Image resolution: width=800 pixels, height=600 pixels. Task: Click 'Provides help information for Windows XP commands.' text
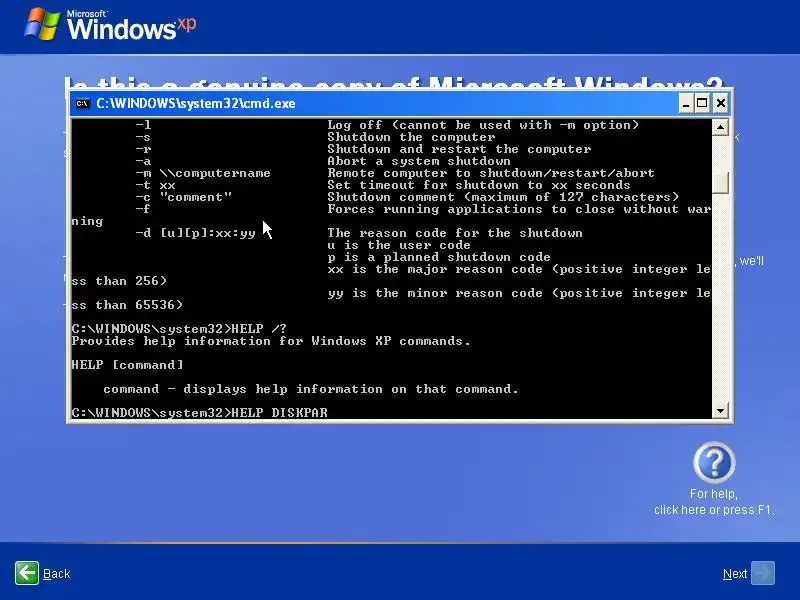pyautogui.click(x=271, y=341)
